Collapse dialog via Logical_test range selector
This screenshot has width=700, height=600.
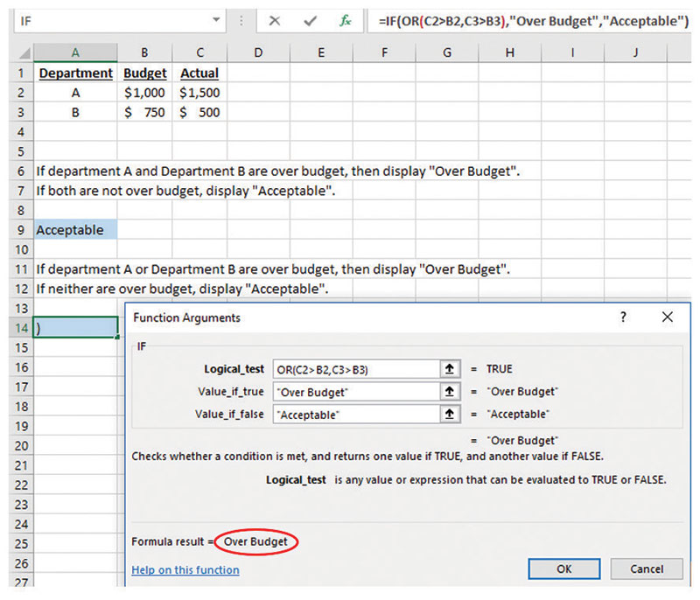pos(449,369)
